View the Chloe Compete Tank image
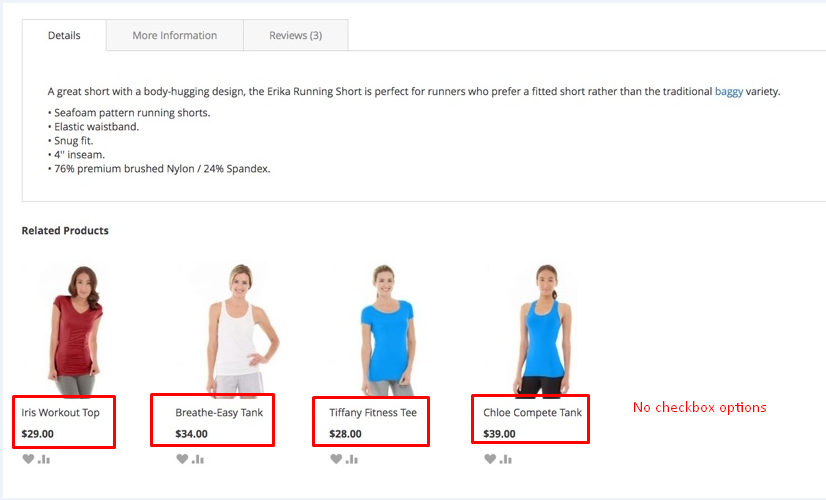 click(543, 330)
